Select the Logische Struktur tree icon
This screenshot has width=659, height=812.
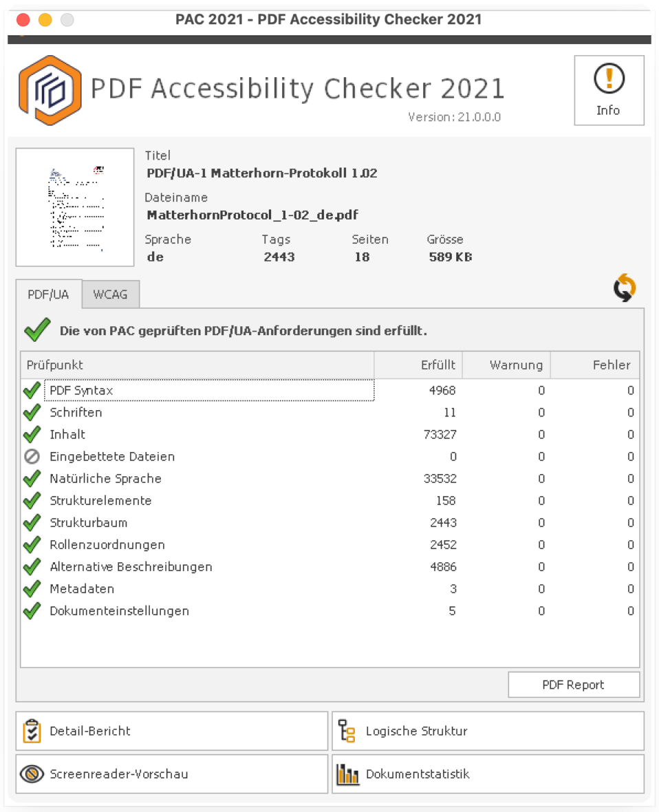(x=347, y=731)
